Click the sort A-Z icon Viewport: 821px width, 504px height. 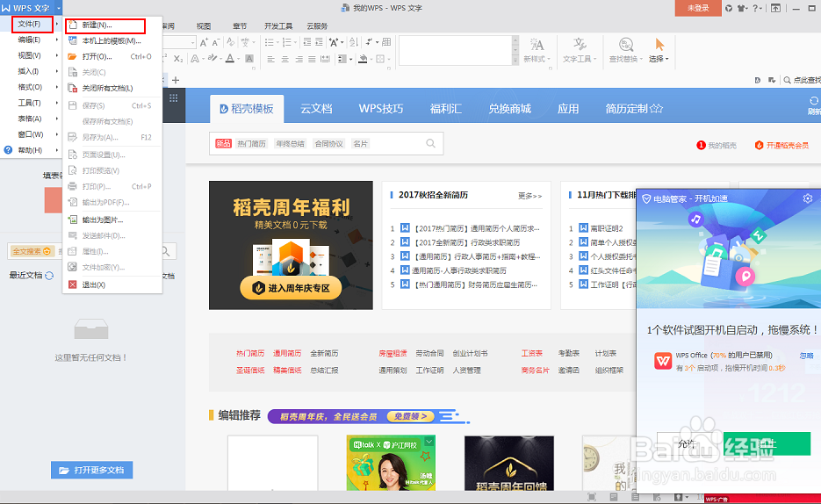click(x=354, y=42)
